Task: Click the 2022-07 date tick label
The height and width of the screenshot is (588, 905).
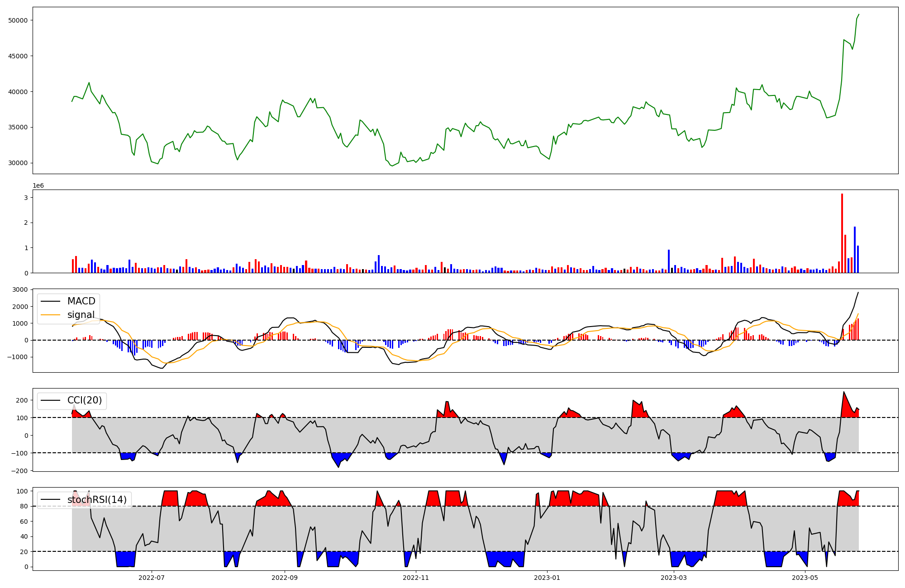Action: click(x=151, y=578)
